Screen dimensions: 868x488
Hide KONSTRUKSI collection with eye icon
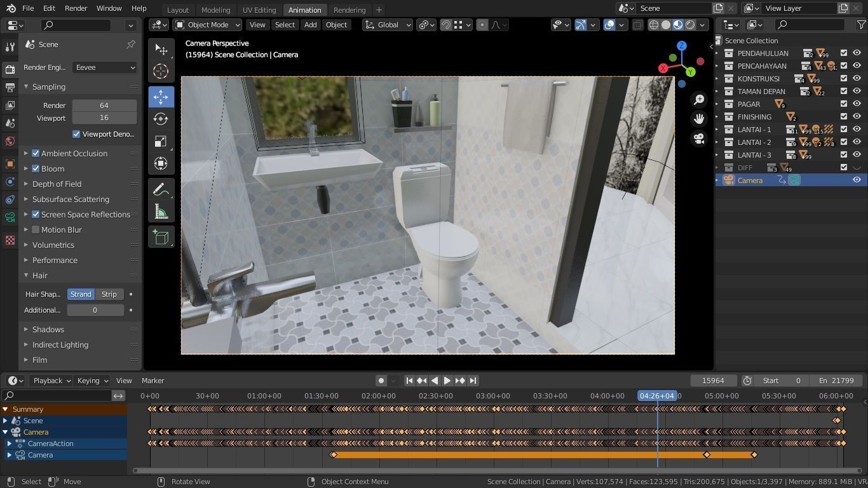(x=857, y=79)
